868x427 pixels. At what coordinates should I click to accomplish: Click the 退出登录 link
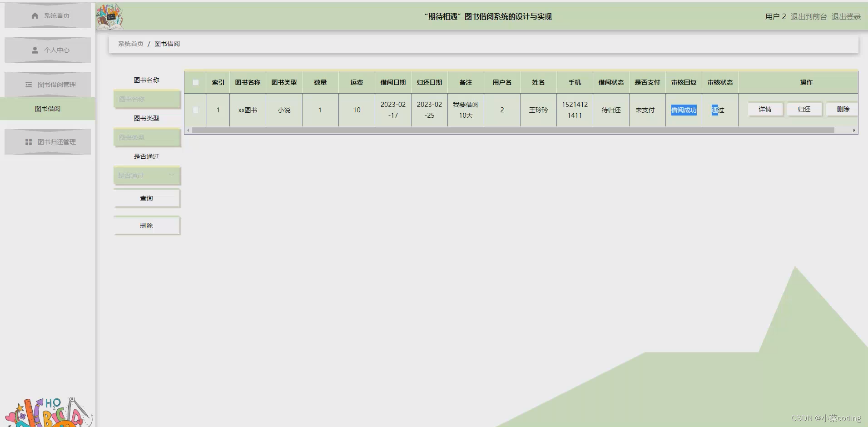[846, 16]
